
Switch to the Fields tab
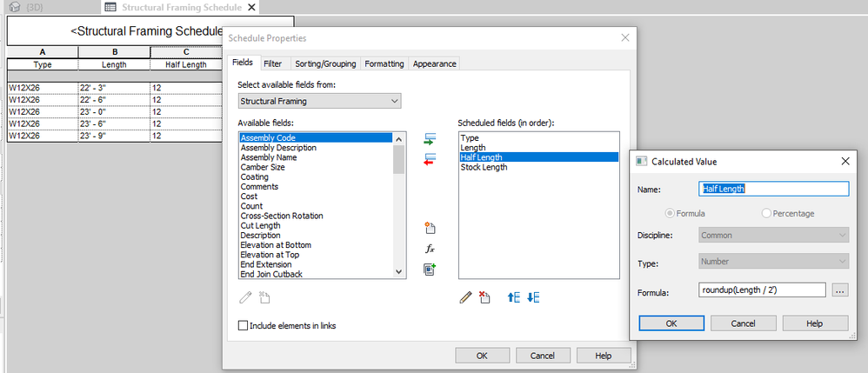pos(243,63)
